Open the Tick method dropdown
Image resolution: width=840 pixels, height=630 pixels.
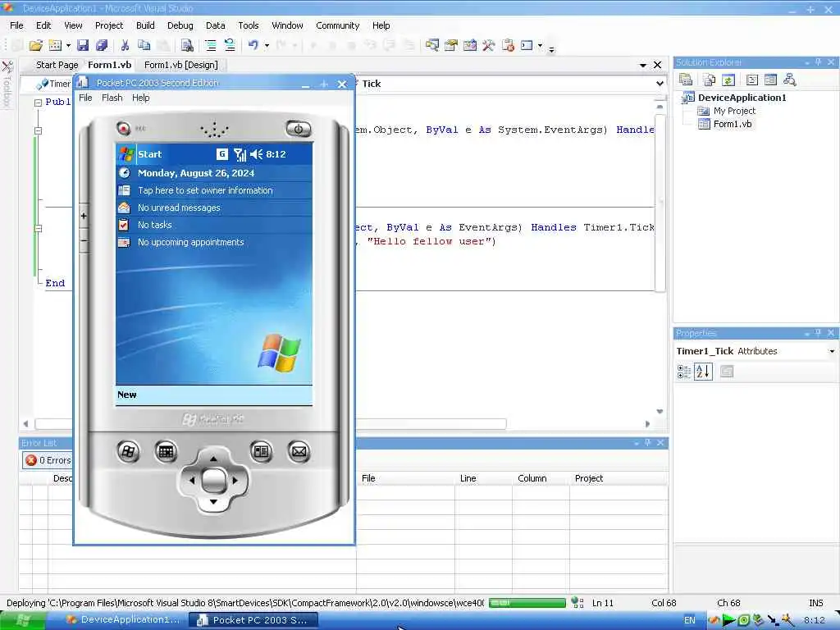click(x=660, y=84)
